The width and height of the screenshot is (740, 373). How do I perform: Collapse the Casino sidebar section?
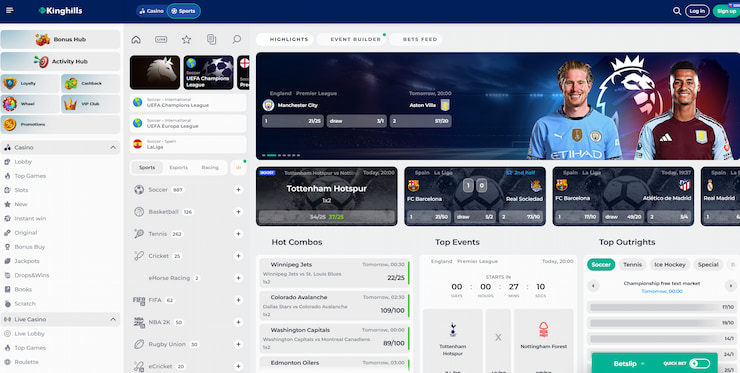click(113, 148)
